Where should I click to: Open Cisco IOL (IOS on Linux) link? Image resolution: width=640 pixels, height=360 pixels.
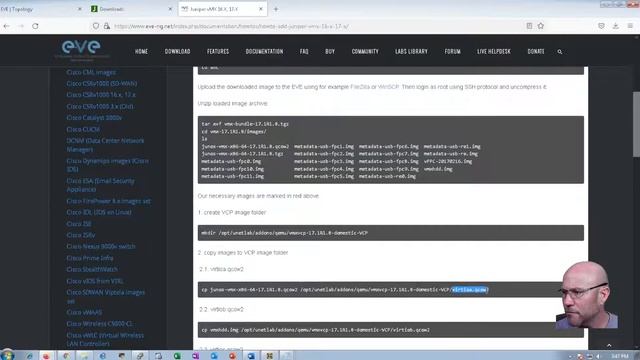[99, 212]
